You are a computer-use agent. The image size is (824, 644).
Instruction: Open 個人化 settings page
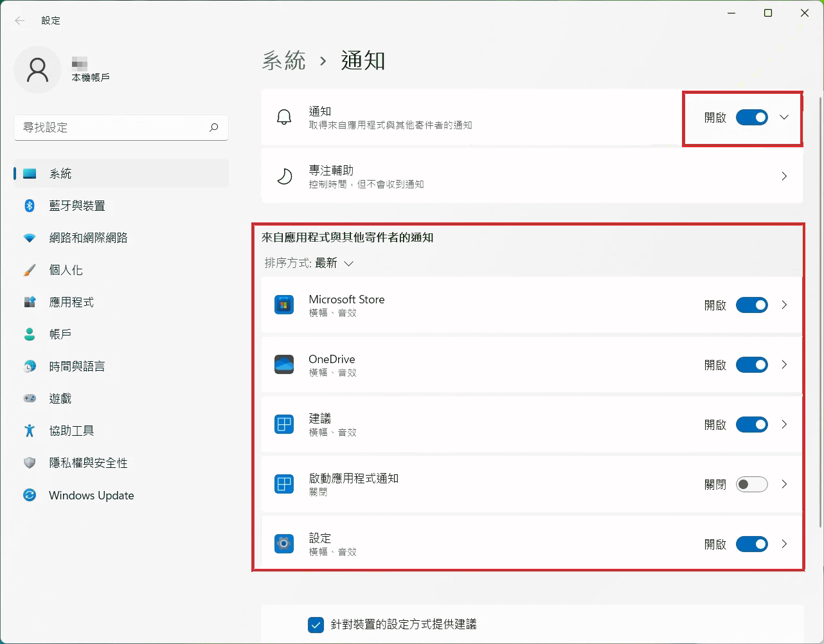tap(121, 270)
